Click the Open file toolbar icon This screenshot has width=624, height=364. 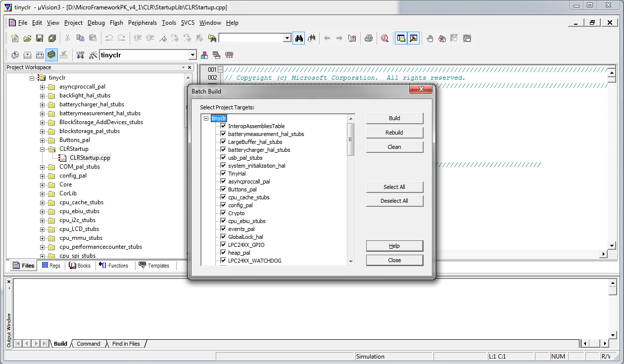point(27,38)
